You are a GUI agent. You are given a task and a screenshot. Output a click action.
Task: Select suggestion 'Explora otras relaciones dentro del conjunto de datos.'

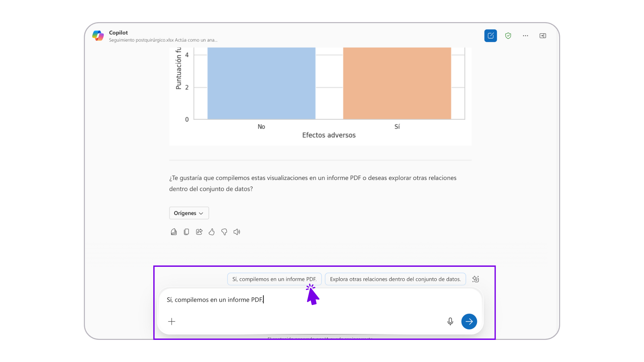pyautogui.click(x=395, y=279)
